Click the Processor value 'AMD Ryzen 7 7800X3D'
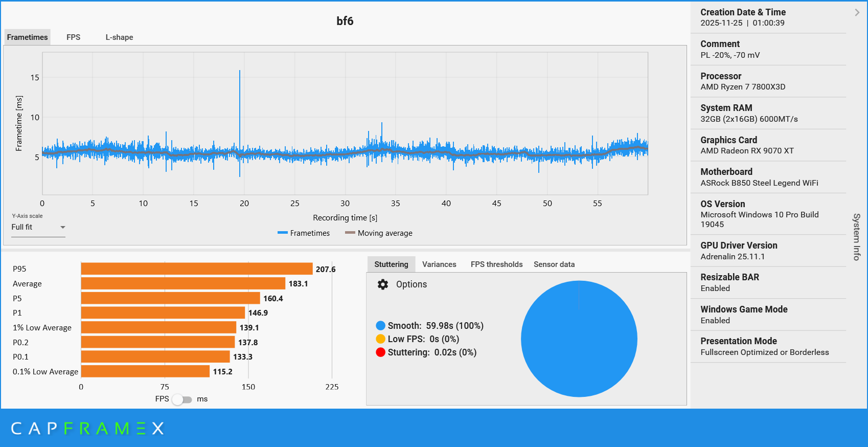Image resolution: width=868 pixels, height=447 pixels. click(x=743, y=87)
